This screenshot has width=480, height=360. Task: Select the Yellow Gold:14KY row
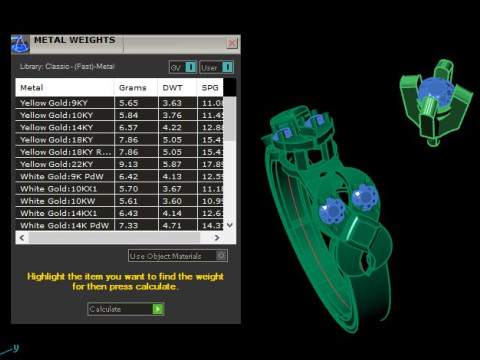pyautogui.click(x=119, y=127)
